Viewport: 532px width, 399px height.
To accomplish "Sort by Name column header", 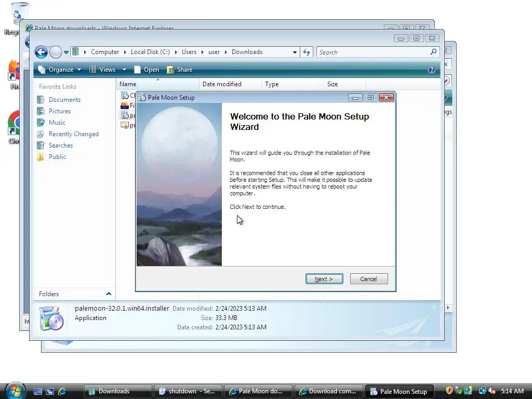I will click(158, 84).
